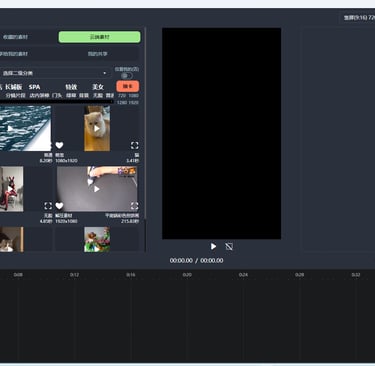Select the 美女 category
Screen dimensions: 375x366
[98, 87]
